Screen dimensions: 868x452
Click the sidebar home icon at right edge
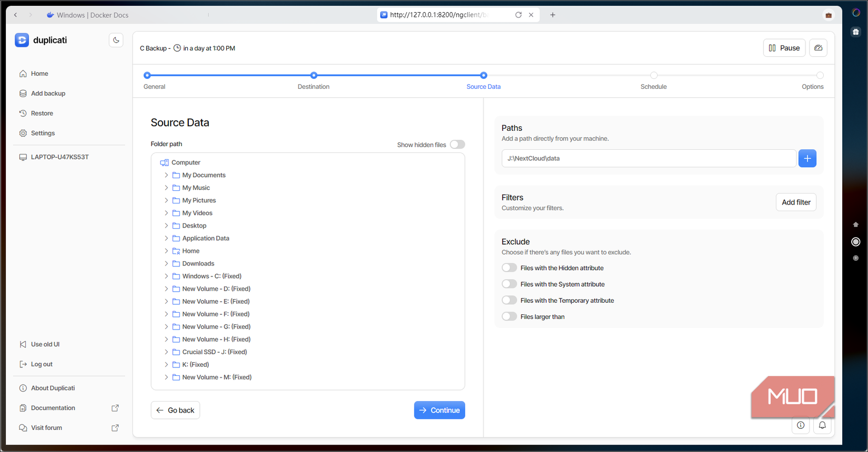point(856,224)
